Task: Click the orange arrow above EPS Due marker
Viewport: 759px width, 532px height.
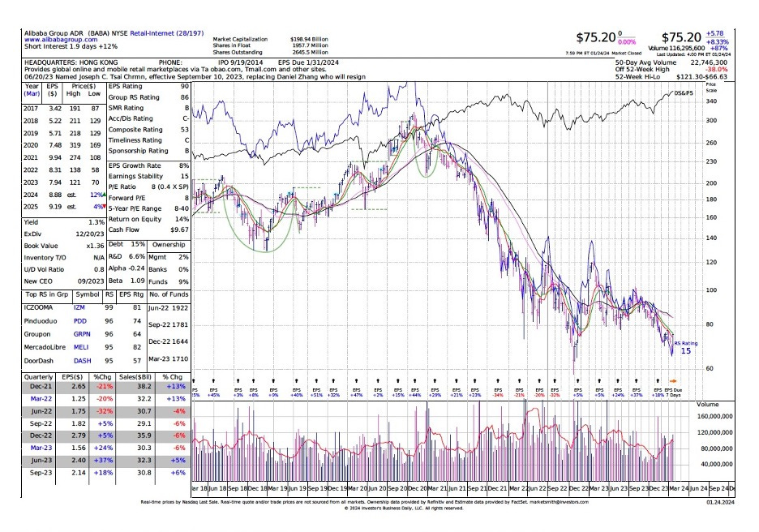Action: (673, 381)
